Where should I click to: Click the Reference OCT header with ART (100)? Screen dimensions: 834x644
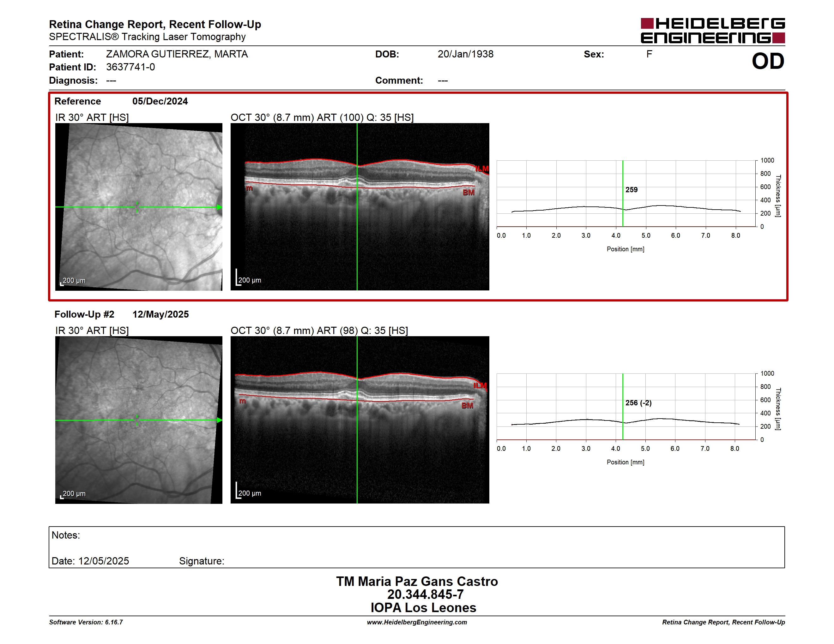pos(322,117)
